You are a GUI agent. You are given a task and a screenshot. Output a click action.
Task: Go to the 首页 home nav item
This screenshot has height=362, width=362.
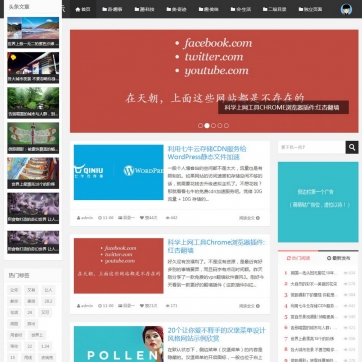(83, 9)
